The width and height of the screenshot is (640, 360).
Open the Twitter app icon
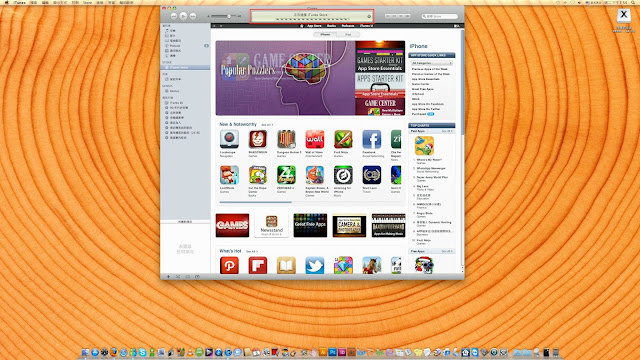[x=315, y=265]
